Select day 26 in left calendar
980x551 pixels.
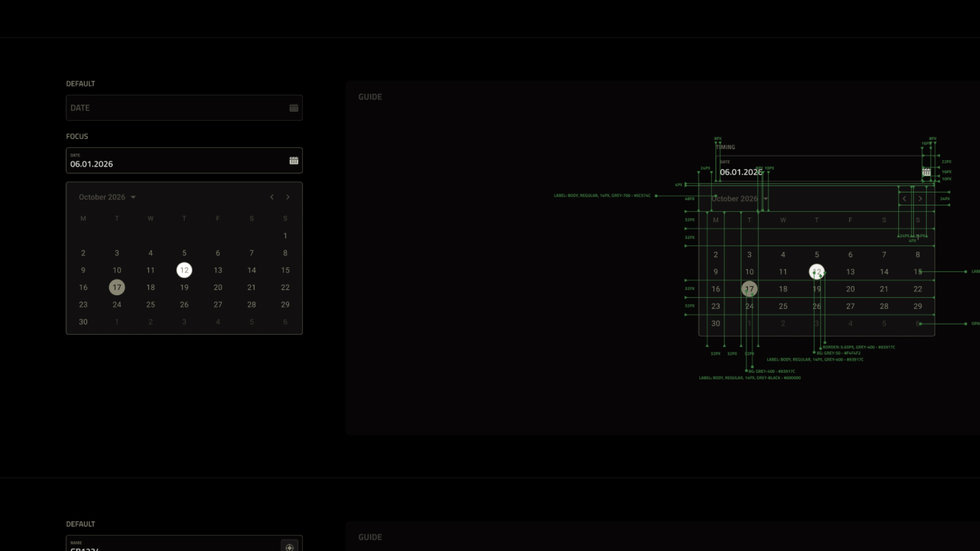tap(184, 305)
